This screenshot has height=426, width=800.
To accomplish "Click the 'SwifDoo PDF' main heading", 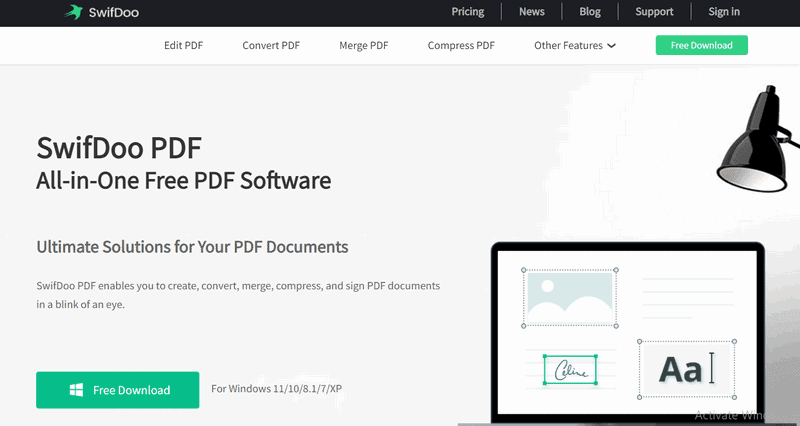I will (119, 148).
